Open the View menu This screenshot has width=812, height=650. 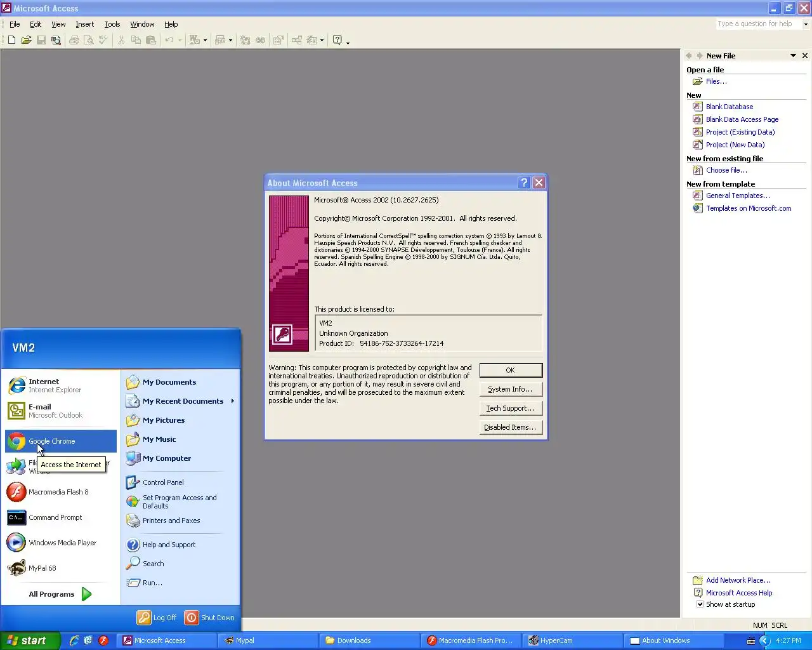(58, 24)
